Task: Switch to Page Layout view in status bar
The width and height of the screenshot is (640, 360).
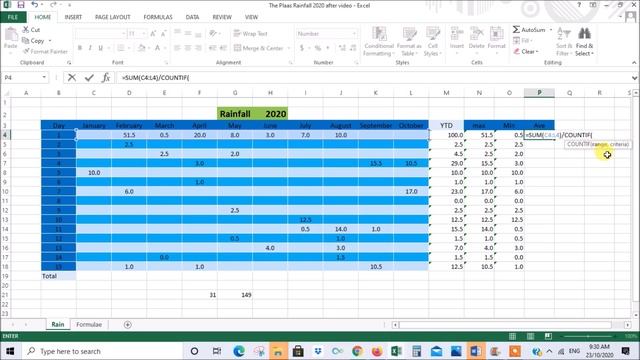Action: pyautogui.click(x=530, y=336)
